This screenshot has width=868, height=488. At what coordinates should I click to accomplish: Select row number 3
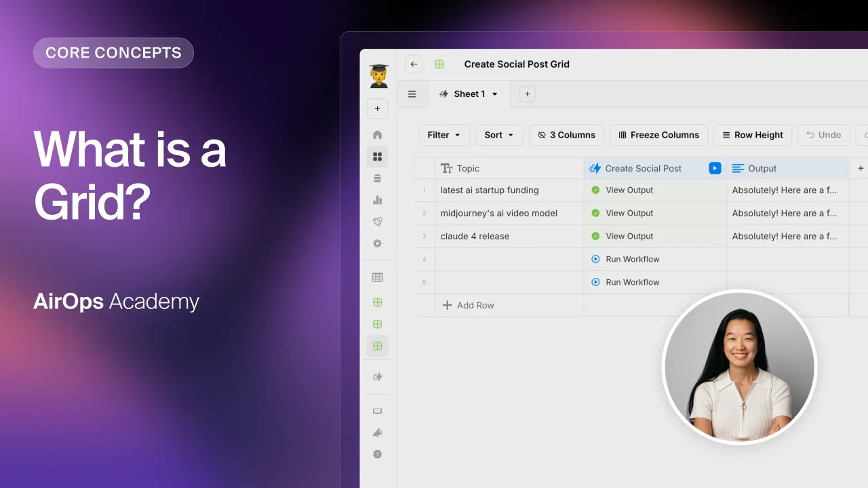pos(425,237)
